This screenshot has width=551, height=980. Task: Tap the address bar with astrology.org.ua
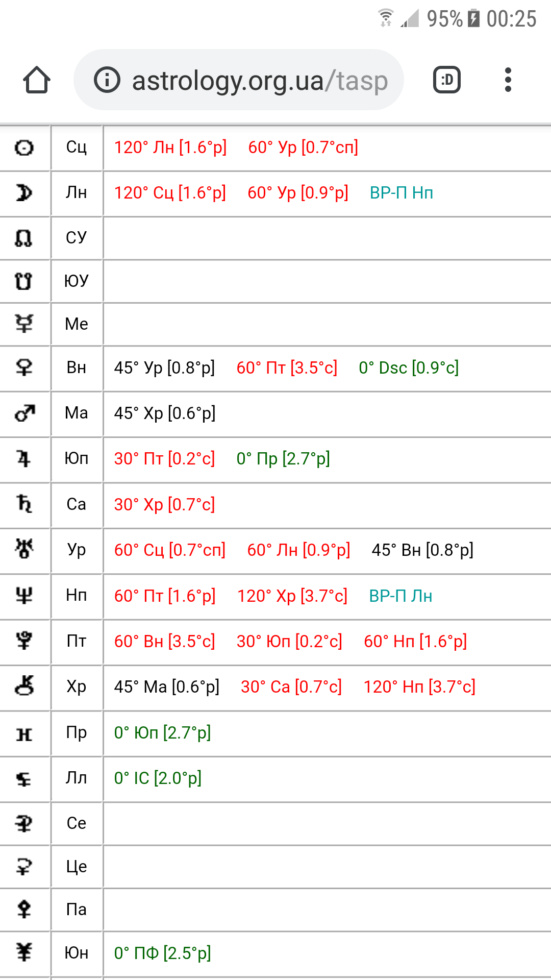click(x=239, y=80)
